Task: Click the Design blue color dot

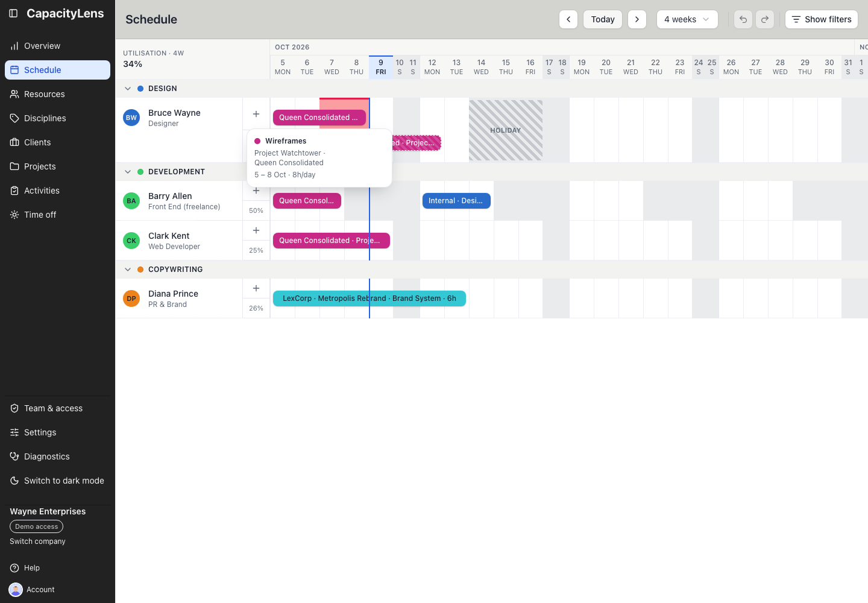Action: (140, 89)
